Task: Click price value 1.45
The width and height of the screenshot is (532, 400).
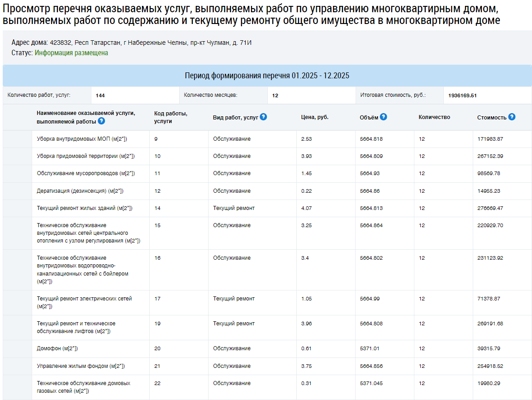Action: click(x=306, y=173)
